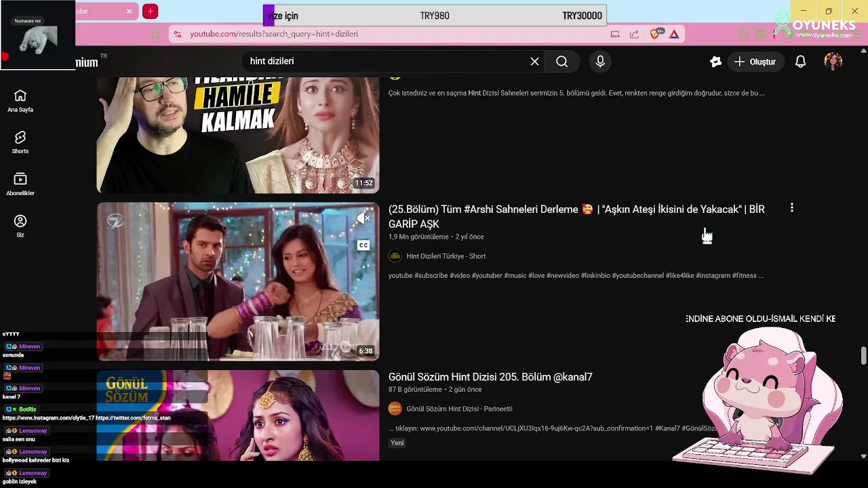Start voice search with microphone

click(x=600, y=62)
